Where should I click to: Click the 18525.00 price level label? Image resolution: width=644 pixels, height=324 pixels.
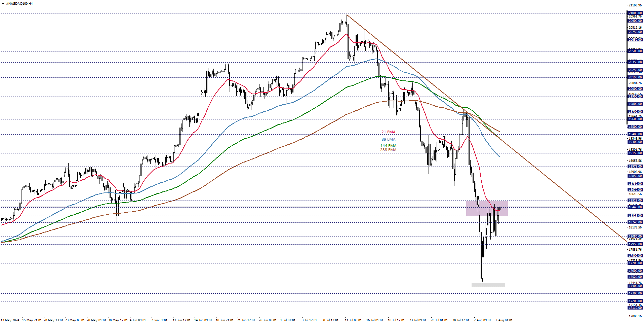click(x=635, y=201)
